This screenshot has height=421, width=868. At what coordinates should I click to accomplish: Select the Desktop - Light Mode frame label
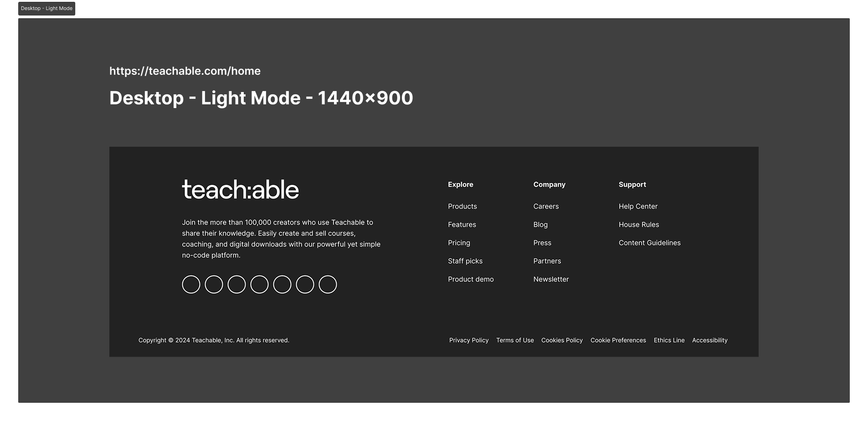46,9
